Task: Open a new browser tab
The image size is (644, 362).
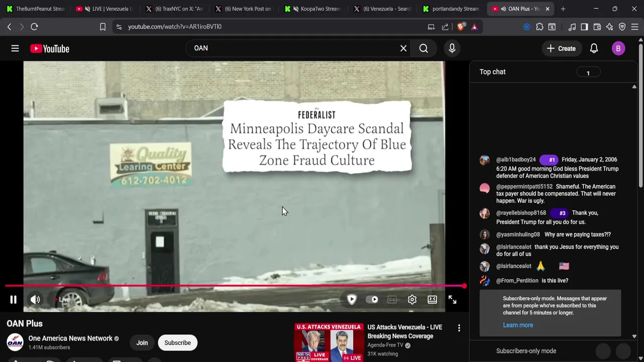Action: 563,9
